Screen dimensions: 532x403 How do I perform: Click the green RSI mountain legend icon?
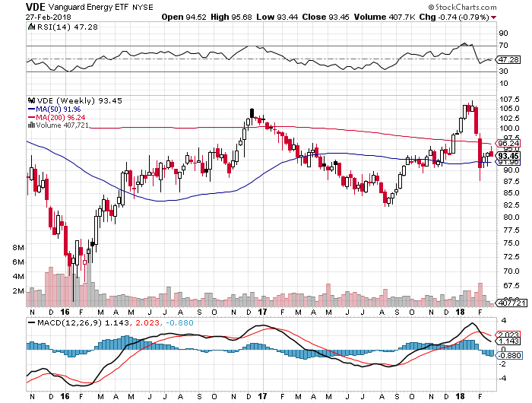click(x=31, y=27)
